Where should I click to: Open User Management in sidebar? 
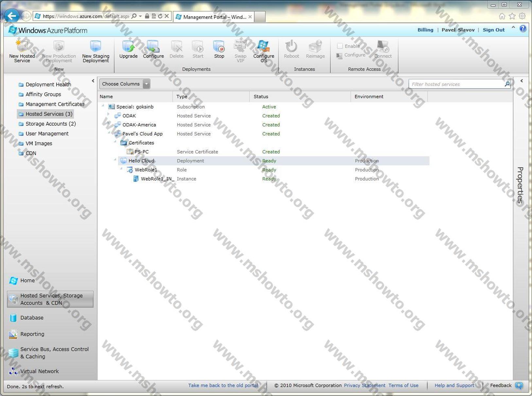(43, 134)
